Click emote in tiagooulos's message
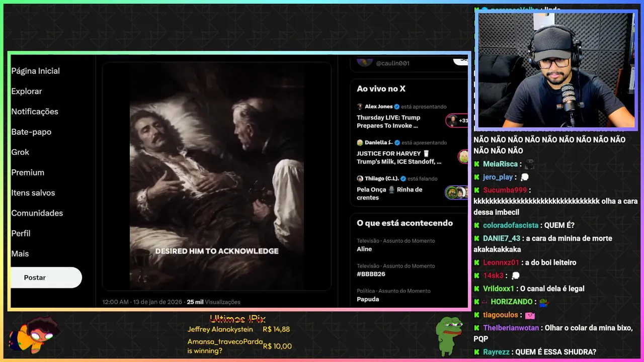Viewport: 644px width, 362px height. 530,315
